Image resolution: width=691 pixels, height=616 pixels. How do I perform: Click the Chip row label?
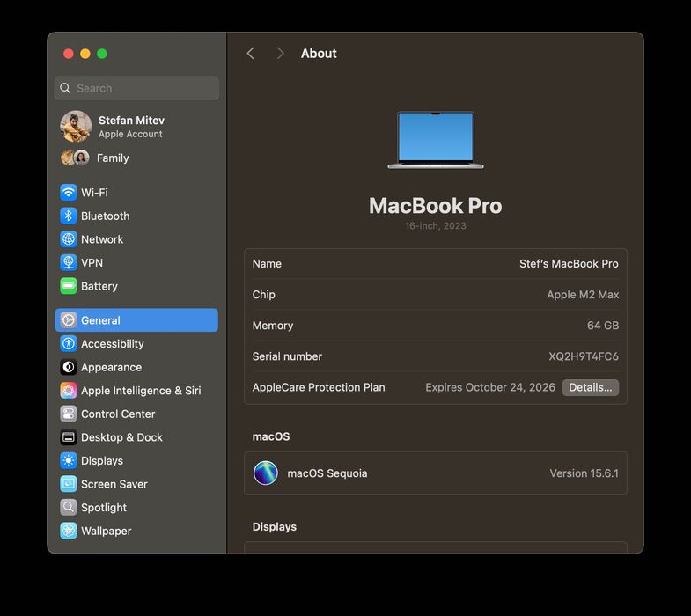point(263,294)
